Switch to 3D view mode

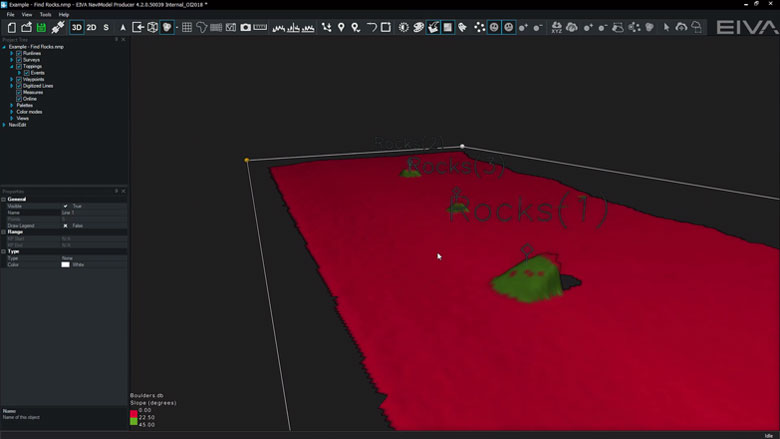[x=76, y=27]
